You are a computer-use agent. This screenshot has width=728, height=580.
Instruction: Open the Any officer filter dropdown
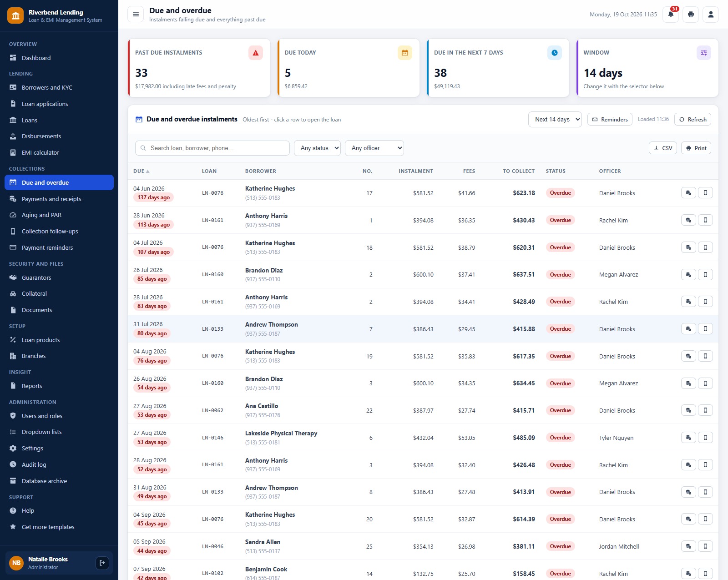click(x=374, y=148)
